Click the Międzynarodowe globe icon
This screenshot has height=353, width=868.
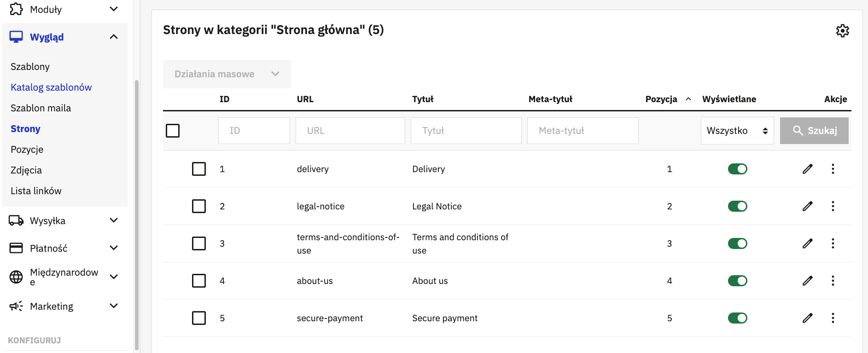[x=16, y=277]
